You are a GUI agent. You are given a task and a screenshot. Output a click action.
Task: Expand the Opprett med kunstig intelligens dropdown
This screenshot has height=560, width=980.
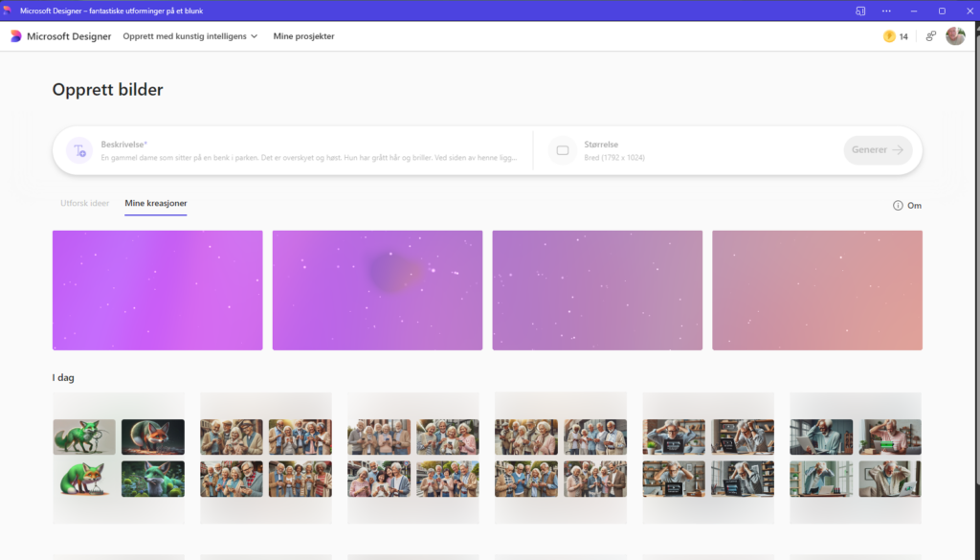point(190,36)
